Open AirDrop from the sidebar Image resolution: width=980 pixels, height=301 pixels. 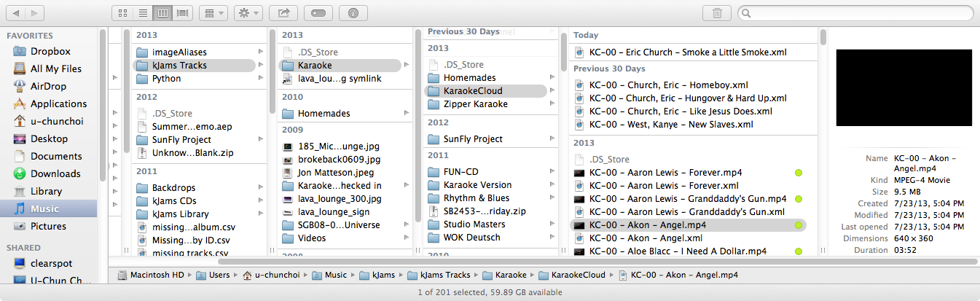click(x=48, y=86)
